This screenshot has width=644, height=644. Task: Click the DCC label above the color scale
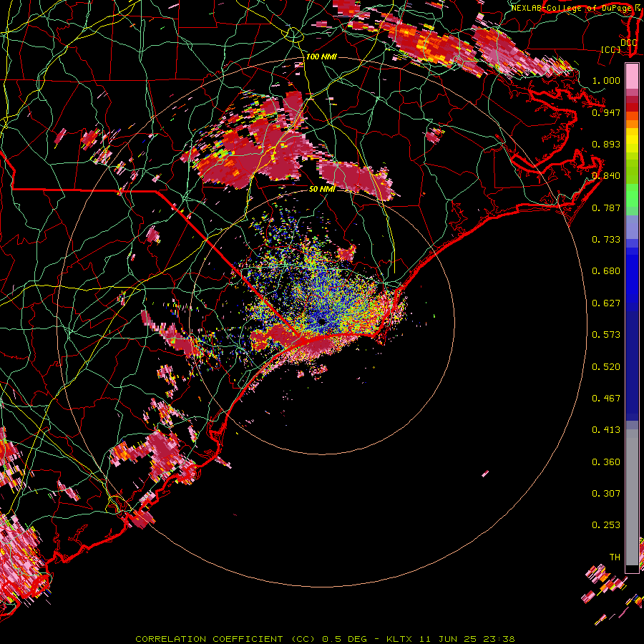tap(628, 43)
